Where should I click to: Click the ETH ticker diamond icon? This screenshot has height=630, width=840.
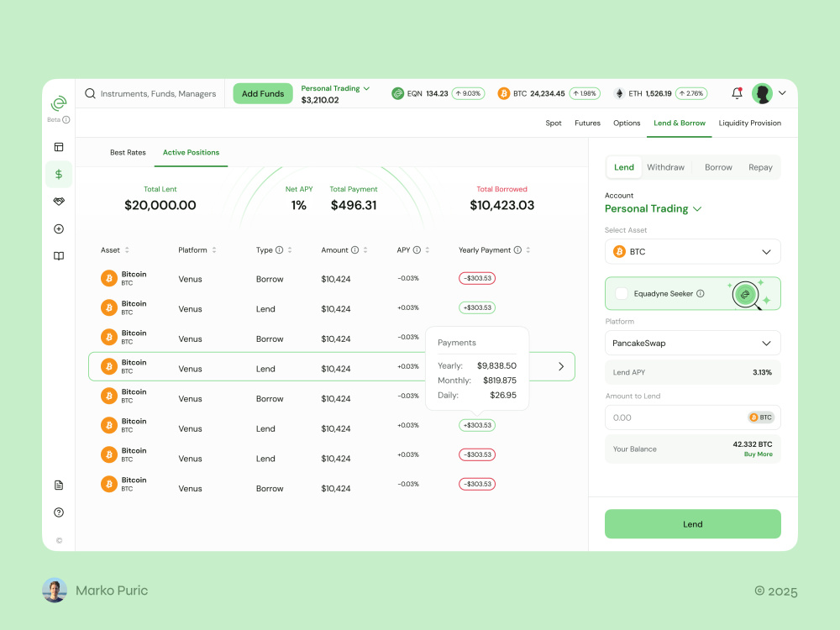tap(619, 93)
